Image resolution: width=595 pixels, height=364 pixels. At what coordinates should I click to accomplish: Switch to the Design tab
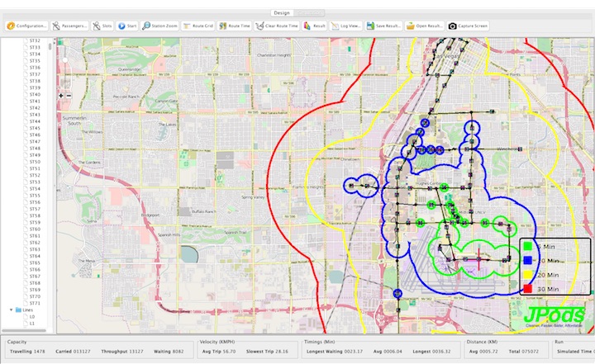282,13
